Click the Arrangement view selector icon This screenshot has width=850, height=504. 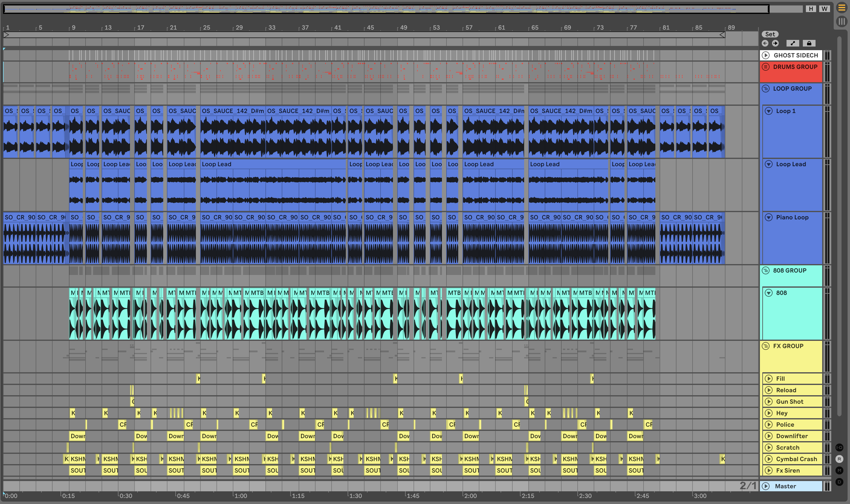842,8
